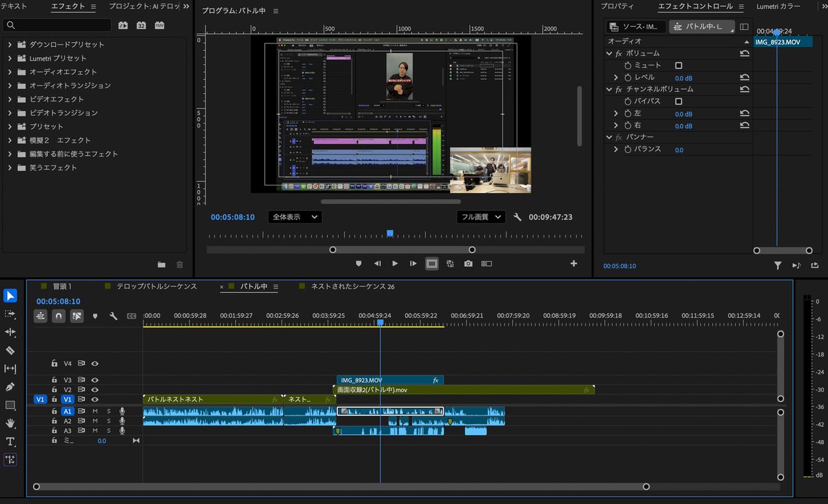Switch to the テロップバトルシーケンス tab
The height and width of the screenshot is (504, 828).
tap(157, 286)
